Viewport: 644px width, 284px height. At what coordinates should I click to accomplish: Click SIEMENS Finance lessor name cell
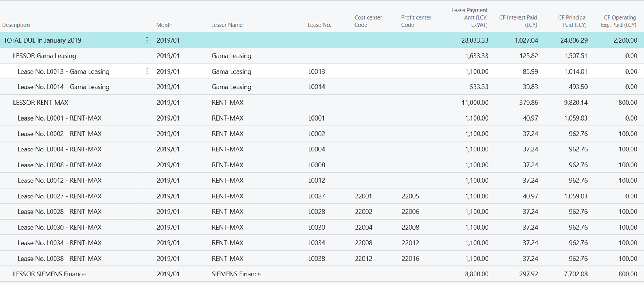point(236,274)
